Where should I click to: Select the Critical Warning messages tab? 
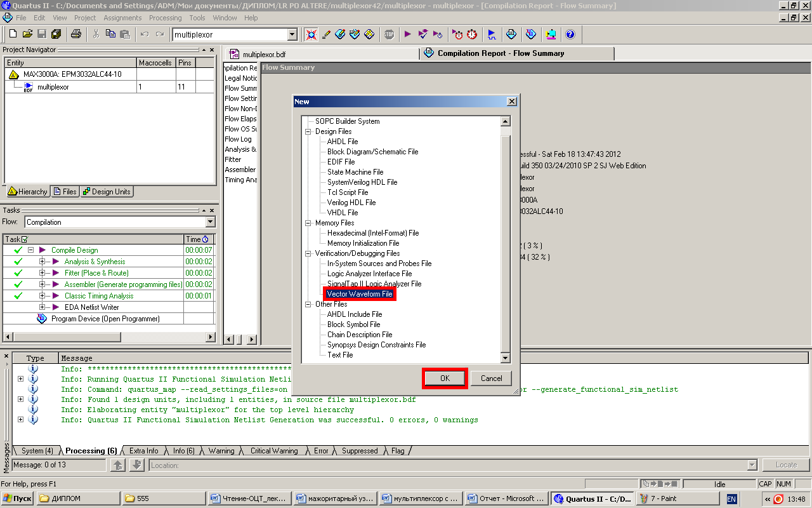tap(274, 451)
